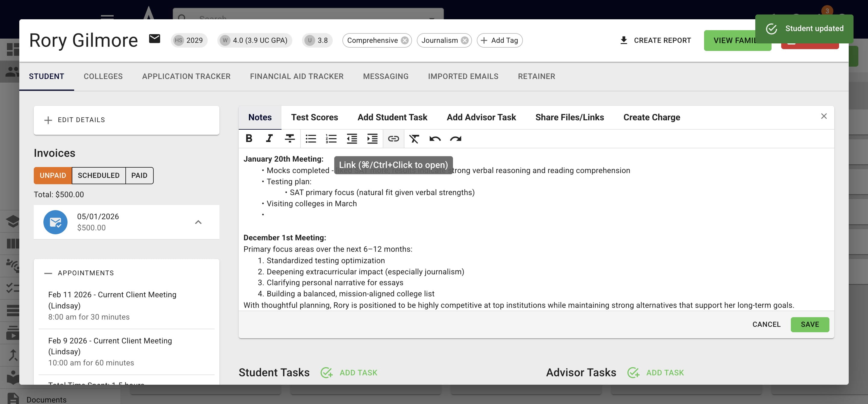Remove the Journalism tag
This screenshot has height=404, width=868.
pyautogui.click(x=465, y=40)
